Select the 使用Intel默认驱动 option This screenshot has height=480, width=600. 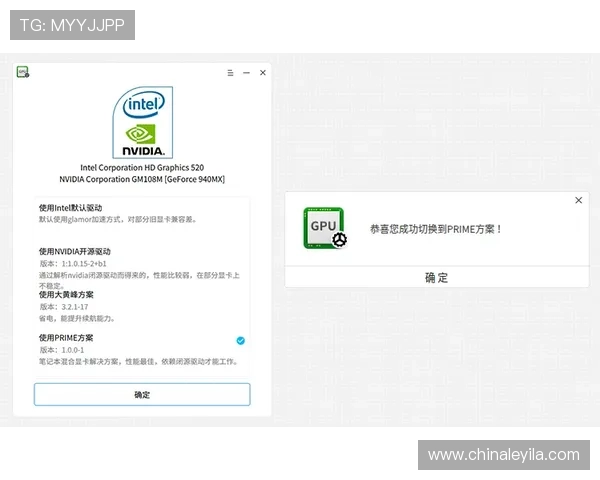(x=142, y=214)
